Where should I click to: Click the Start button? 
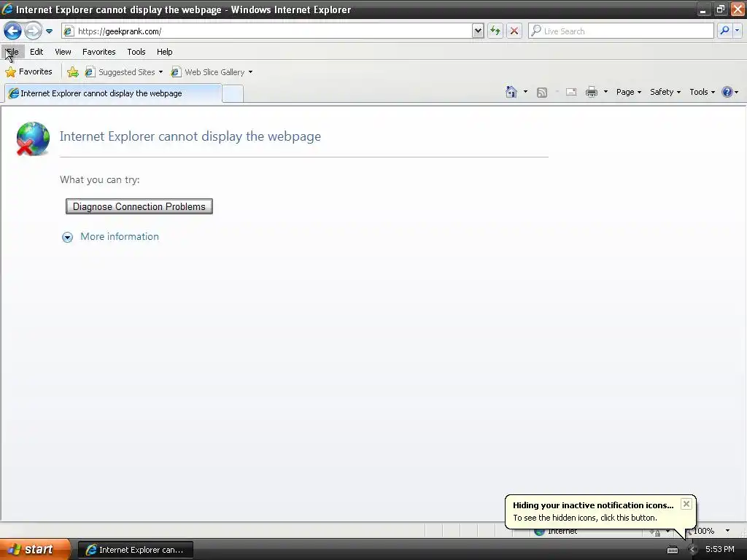pyautogui.click(x=35, y=549)
